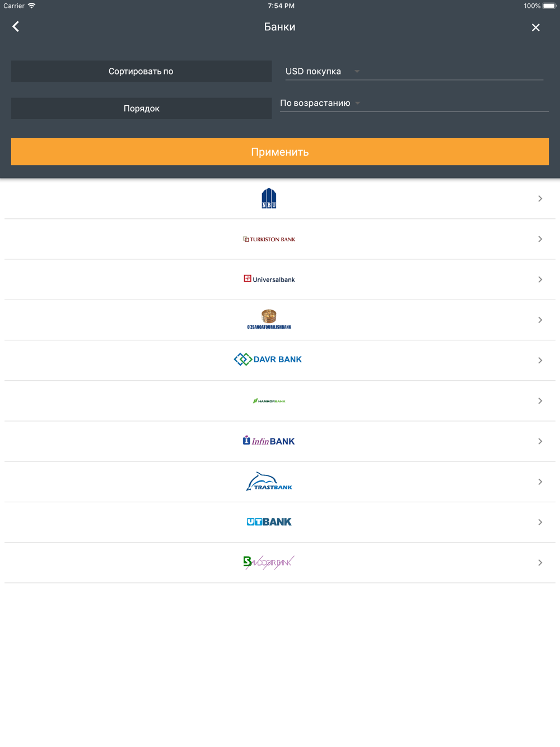560x747 pixels.
Task: Expand Davr Bank row chevron
Action: pyautogui.click(x=540, y=360)
